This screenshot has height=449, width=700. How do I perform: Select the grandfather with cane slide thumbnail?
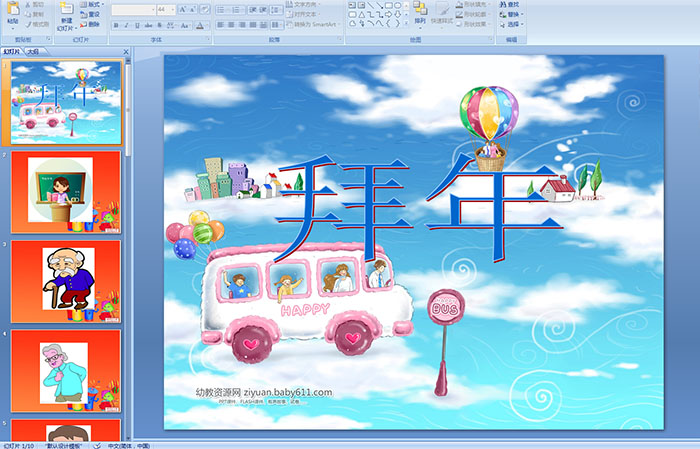66,281
